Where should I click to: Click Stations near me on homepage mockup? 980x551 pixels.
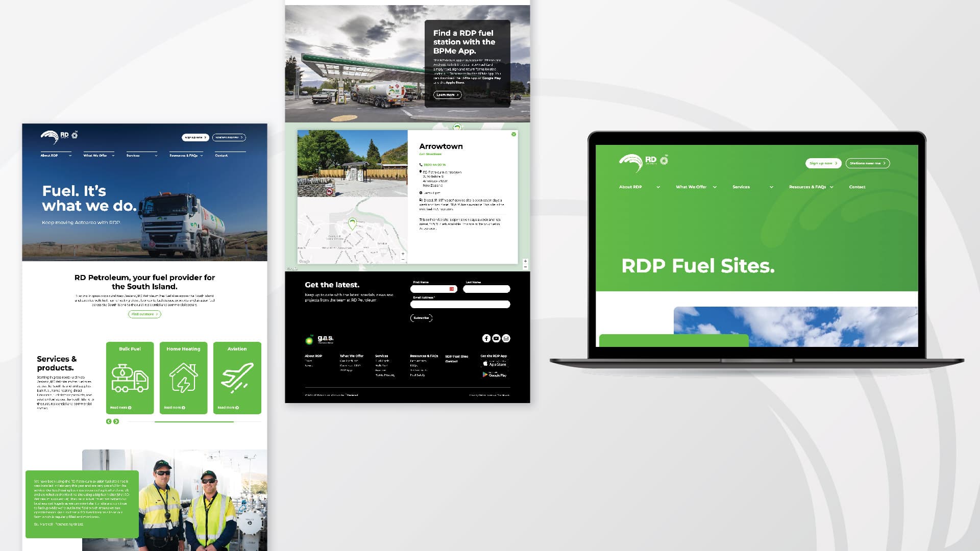click(229, 137)
